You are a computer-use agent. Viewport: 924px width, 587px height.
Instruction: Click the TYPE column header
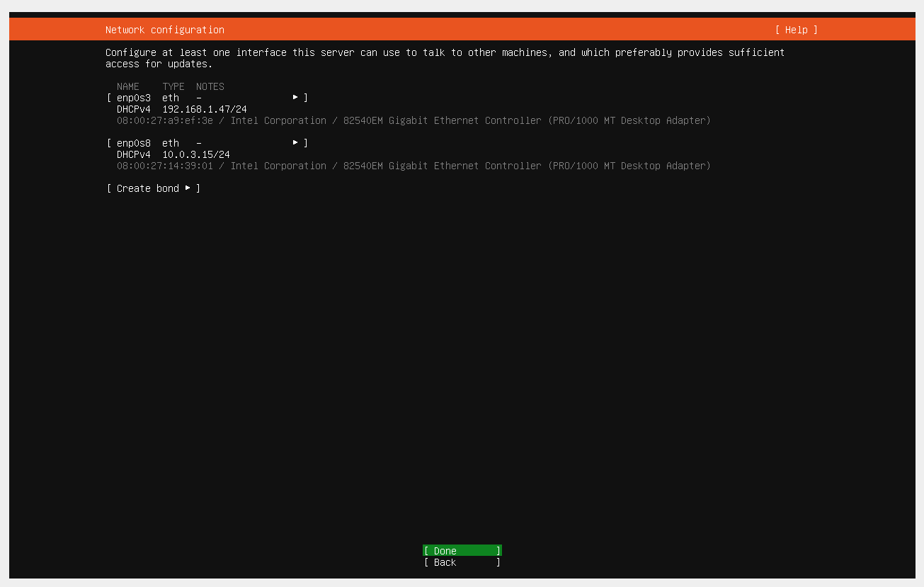pyautogui.click(x=173, y=86)
